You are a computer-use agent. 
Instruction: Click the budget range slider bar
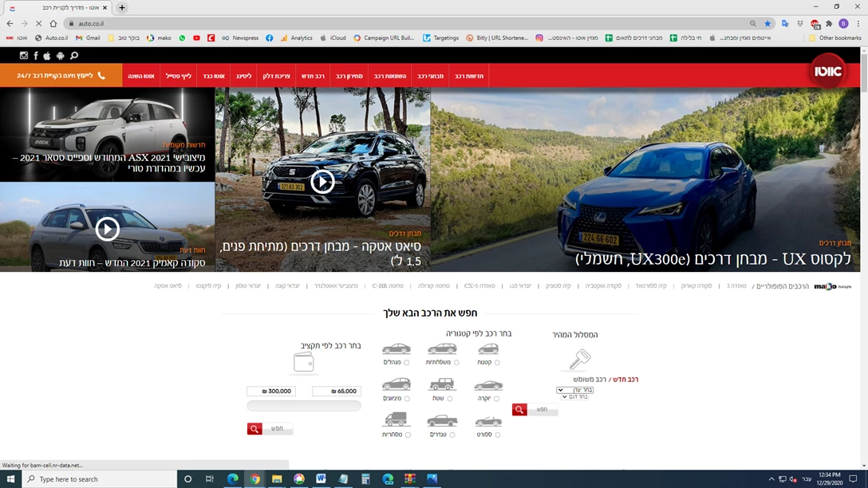tap(304, 407)
